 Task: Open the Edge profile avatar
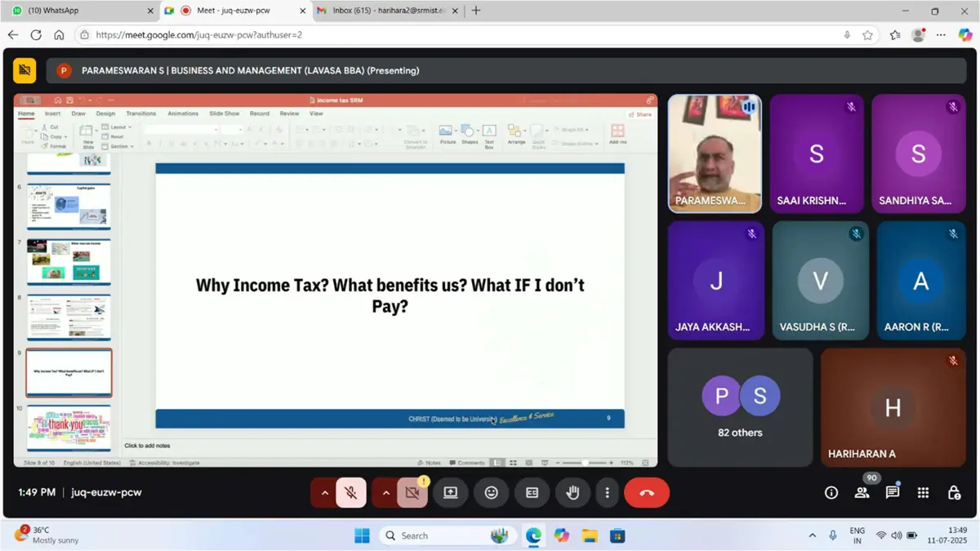pos(919,35)
